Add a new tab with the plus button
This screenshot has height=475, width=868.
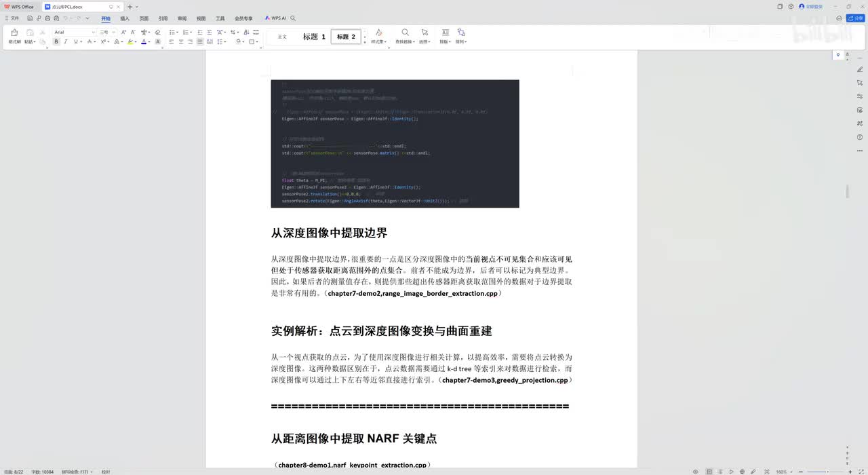[x=130, y=6]
